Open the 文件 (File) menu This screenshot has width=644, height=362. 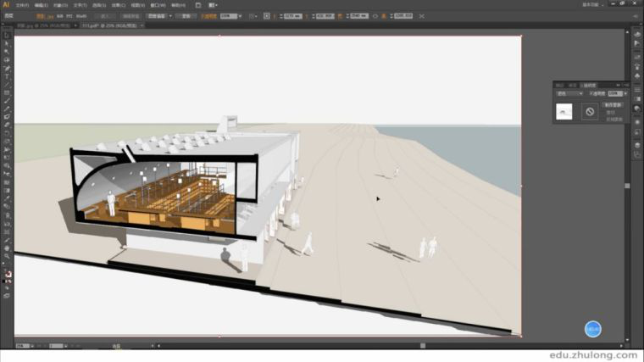(22, 4)
